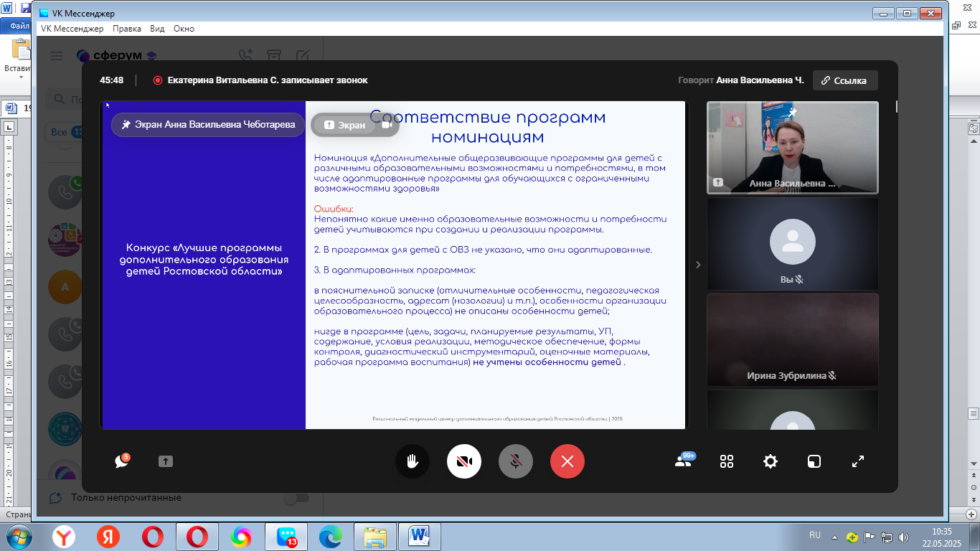This screenshot has height=551, width=980.
Task: Open File Explorer from the taskbar
Action: 375,537
